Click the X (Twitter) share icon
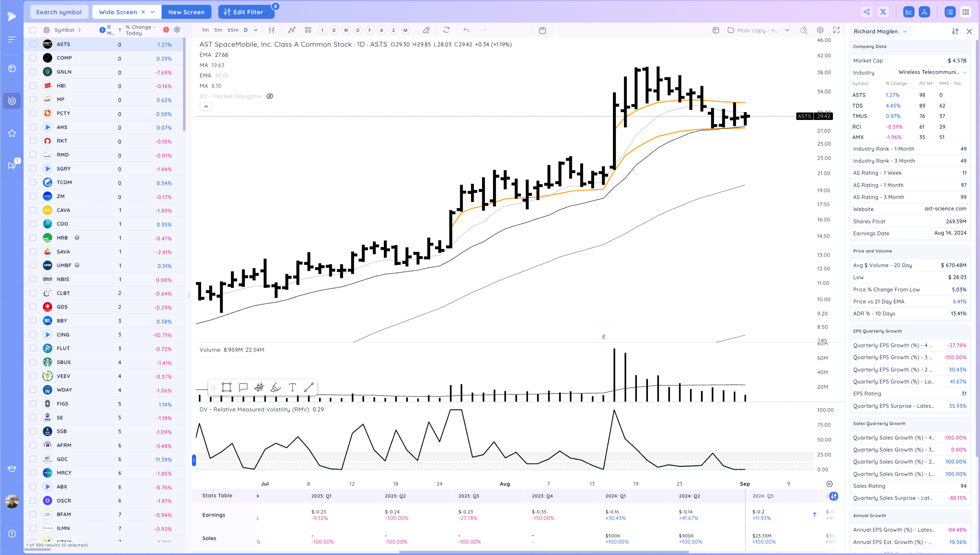 [883, 12]
